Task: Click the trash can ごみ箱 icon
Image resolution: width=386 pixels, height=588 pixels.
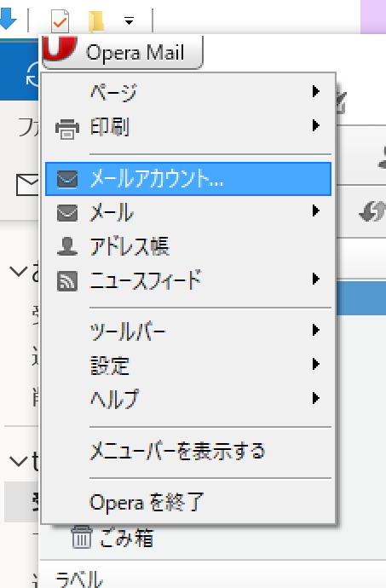Action: pos(82,537)
